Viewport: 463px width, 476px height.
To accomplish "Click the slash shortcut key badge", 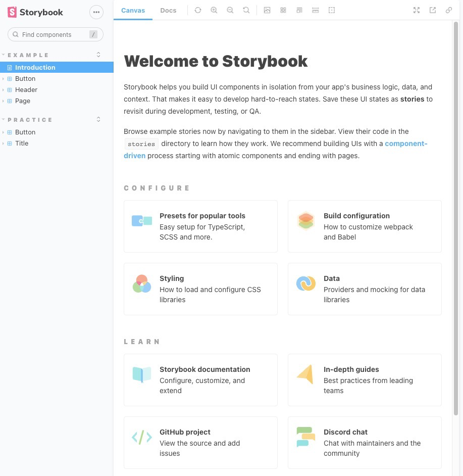I will [93, 34].
